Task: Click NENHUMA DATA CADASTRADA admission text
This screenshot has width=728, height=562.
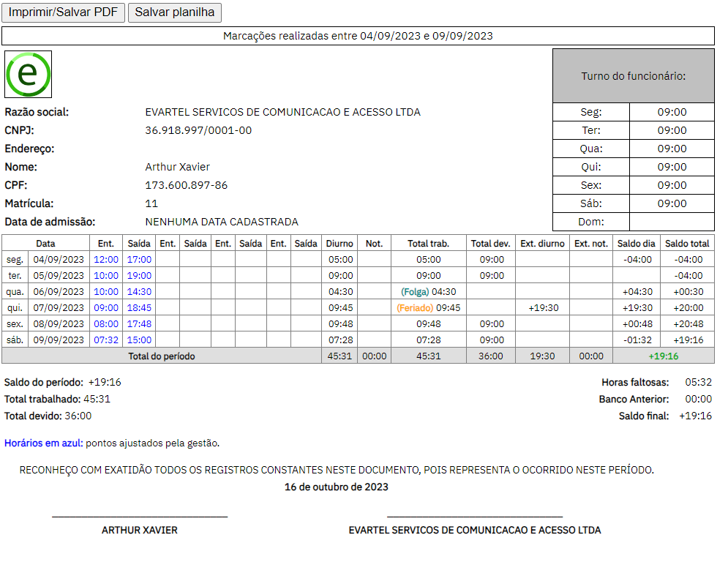Action: [222, 222]
